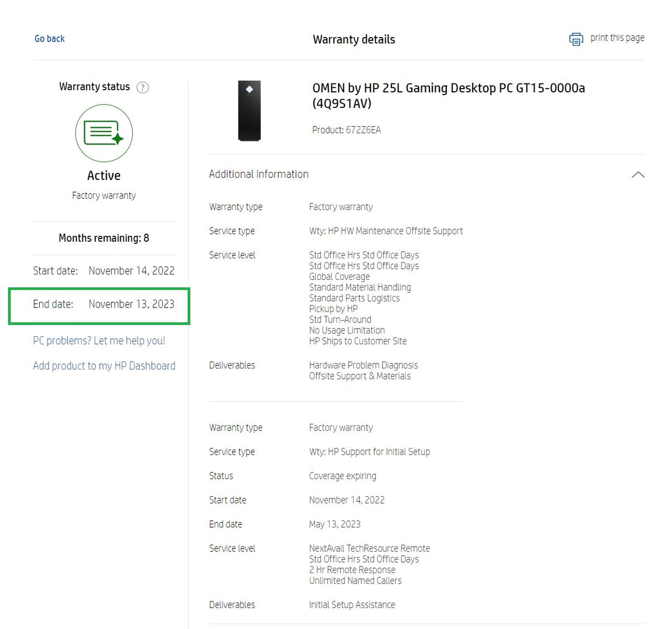The height and width of the screenshot is (629, 672).
Task: Add product to my HP Dashboard
Action: pyautogui.click(x=104, y=366)
